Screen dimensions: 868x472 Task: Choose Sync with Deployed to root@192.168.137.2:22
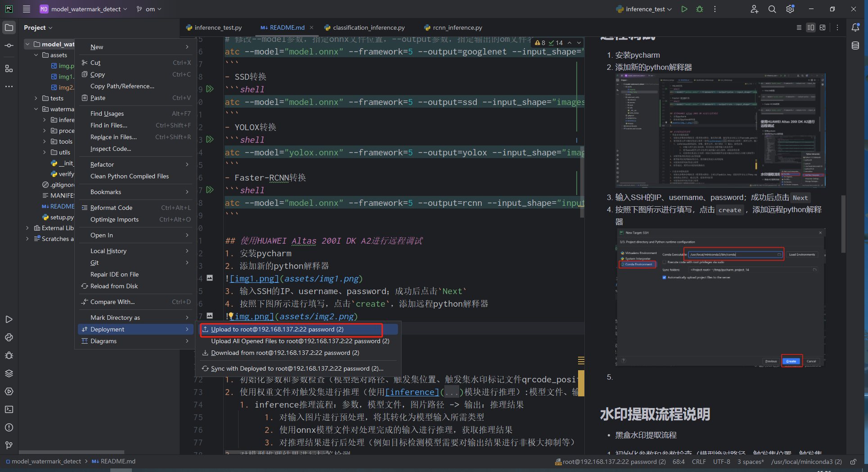click(x=299, y=368)
